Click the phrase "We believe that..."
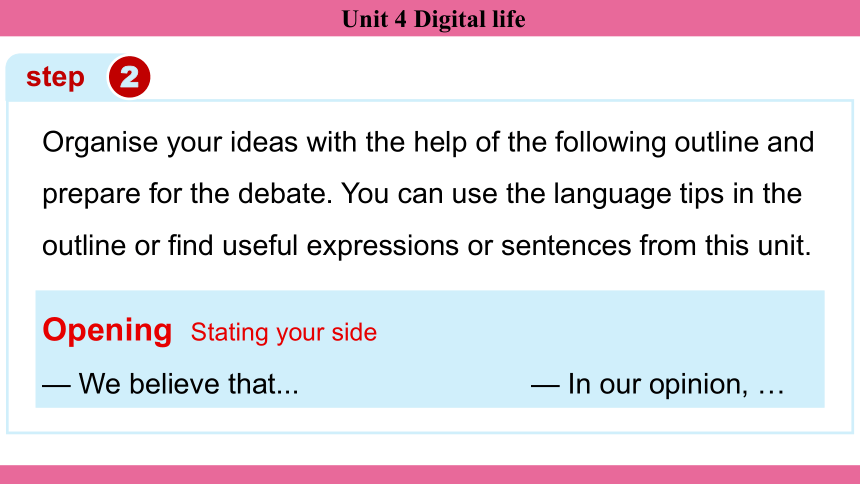This screenshot has height=484, width=860. pos(189,384)
